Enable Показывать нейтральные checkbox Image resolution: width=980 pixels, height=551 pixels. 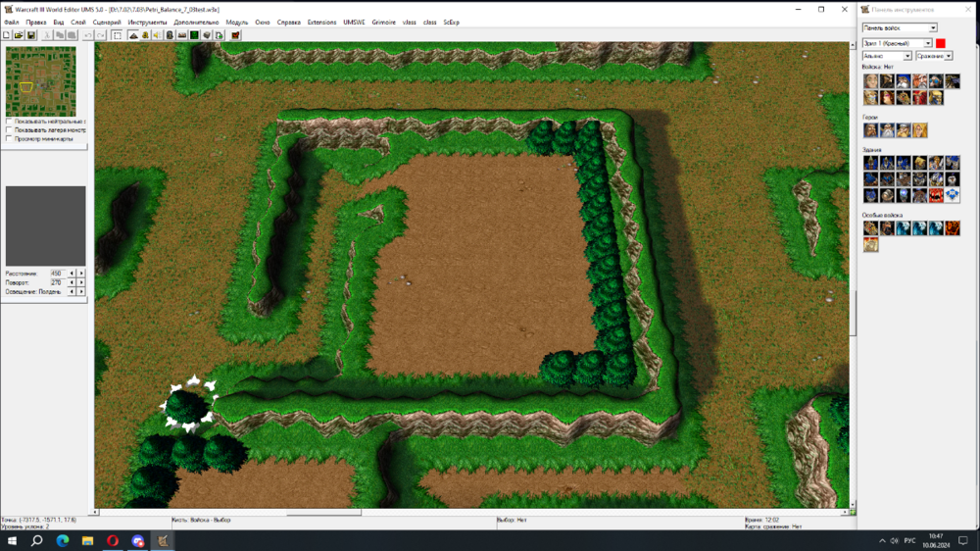click(9, 122)
